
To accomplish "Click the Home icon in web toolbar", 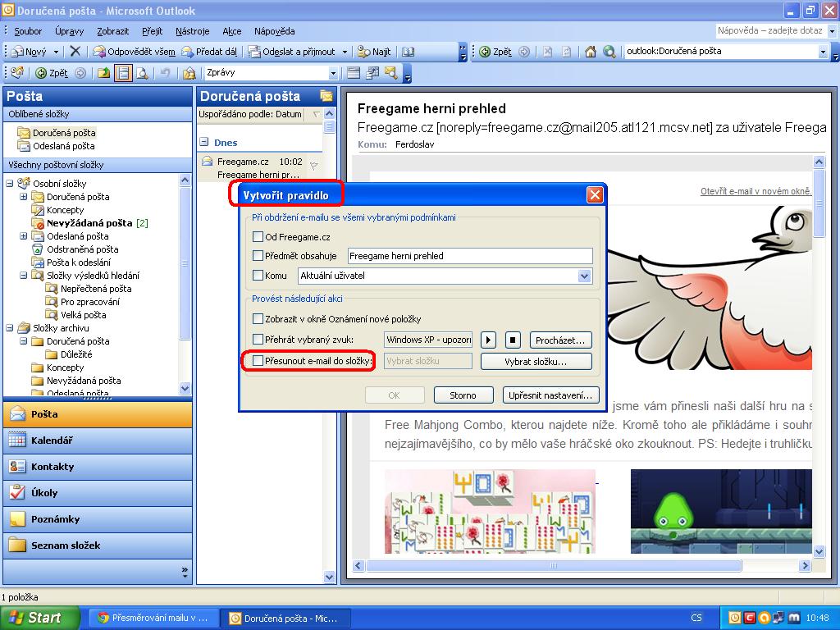I will point(591,52).
